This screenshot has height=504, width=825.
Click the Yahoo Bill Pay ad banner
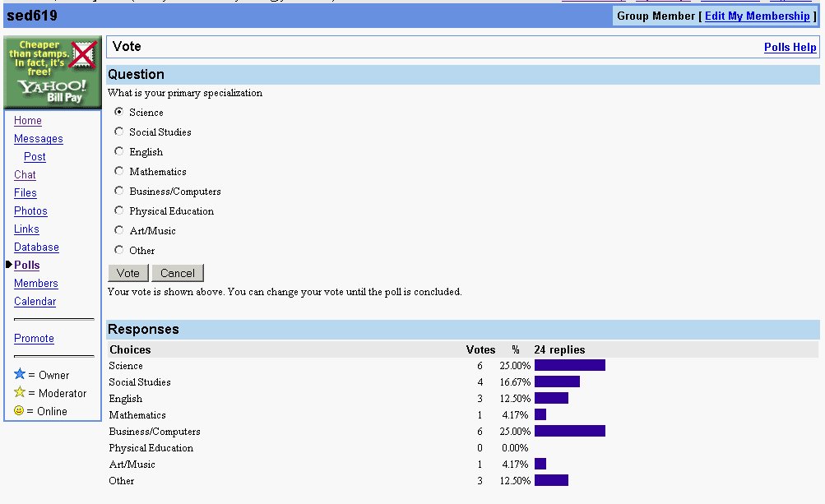[53, 72]
